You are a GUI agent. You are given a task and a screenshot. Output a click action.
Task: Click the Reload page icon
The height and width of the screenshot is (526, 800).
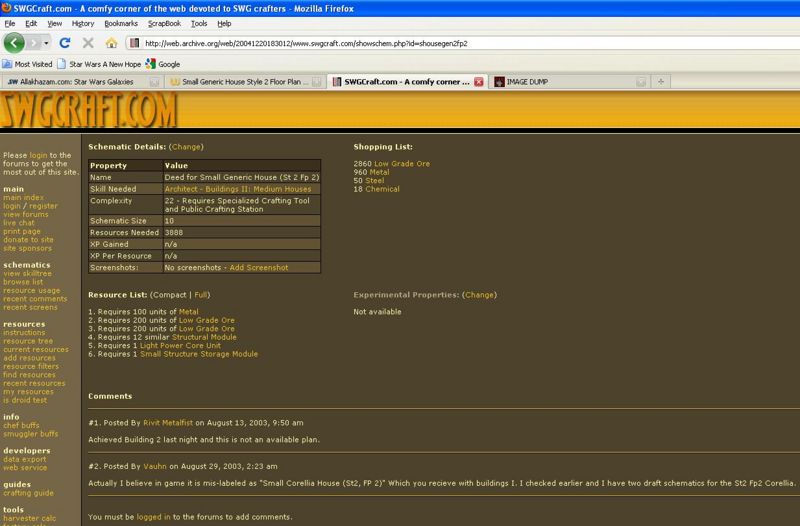coord(65,43)
